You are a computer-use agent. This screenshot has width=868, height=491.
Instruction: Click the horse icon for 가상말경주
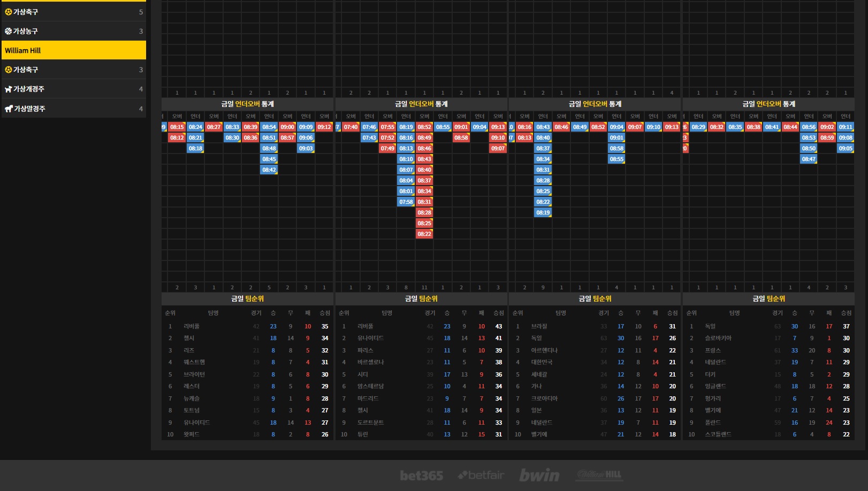(9, 109)
